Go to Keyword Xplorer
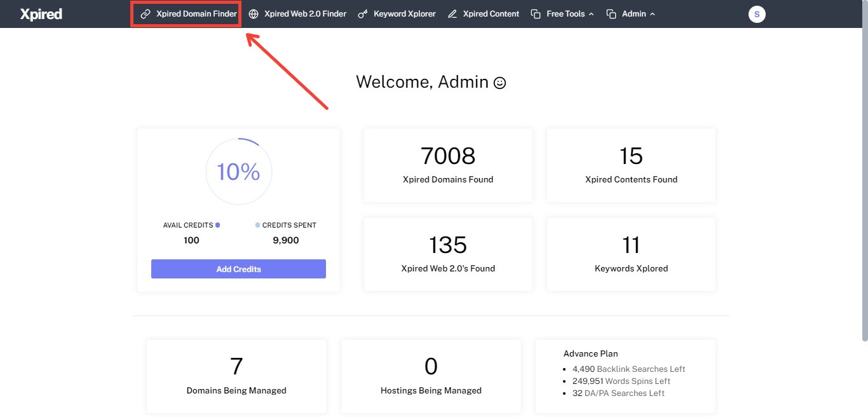The width and height of the screenshot is (868, 417). 404,14
